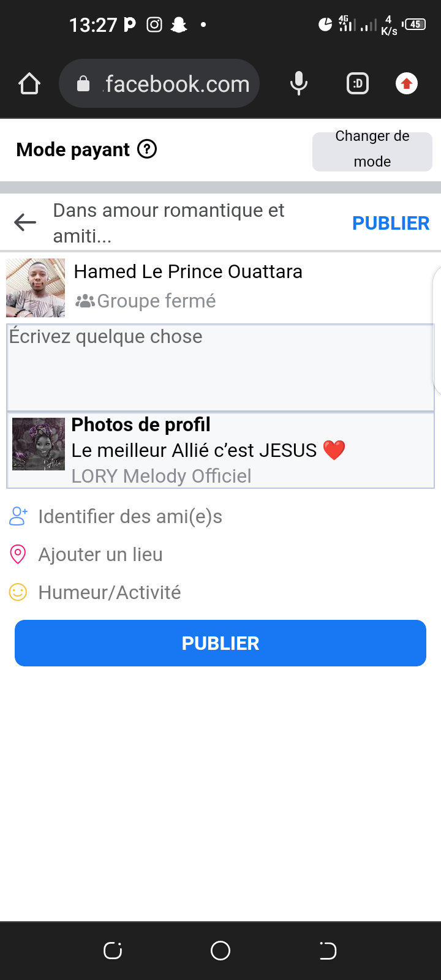Tap the shared Photos de profil thumbnail
The height and width of the screenshot is (980, 441).
pos(39,444)
